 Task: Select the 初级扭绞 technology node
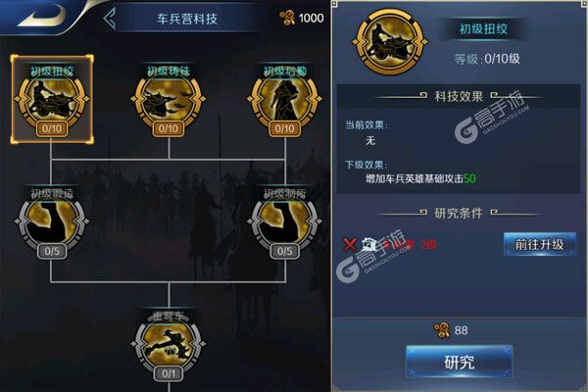click(52, 99)
